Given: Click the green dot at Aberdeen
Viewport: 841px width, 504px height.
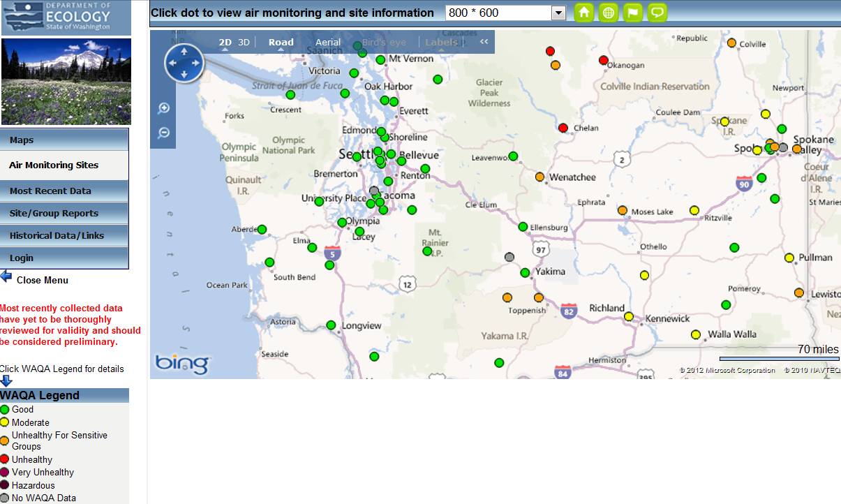Looking at the screenshot, I should (x=262, y=229).
